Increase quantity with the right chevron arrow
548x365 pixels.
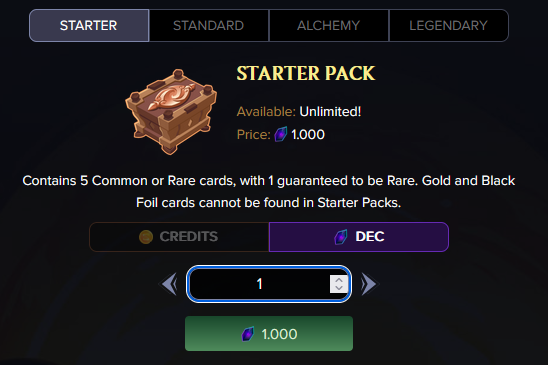(369, 284)
